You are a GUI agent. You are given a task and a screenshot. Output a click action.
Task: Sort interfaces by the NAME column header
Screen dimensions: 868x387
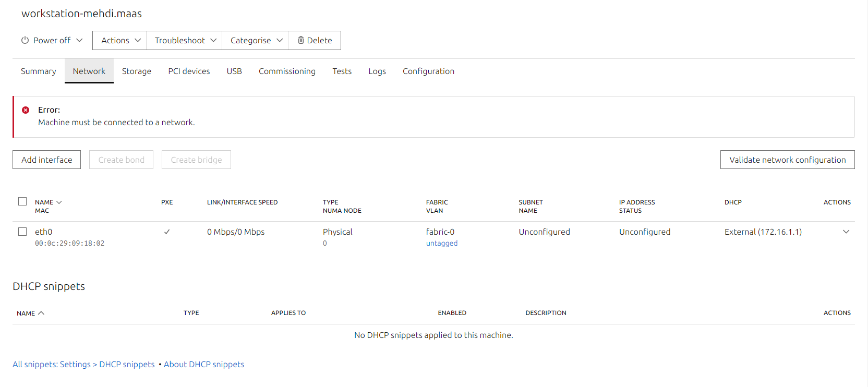(x=48, y=202)
